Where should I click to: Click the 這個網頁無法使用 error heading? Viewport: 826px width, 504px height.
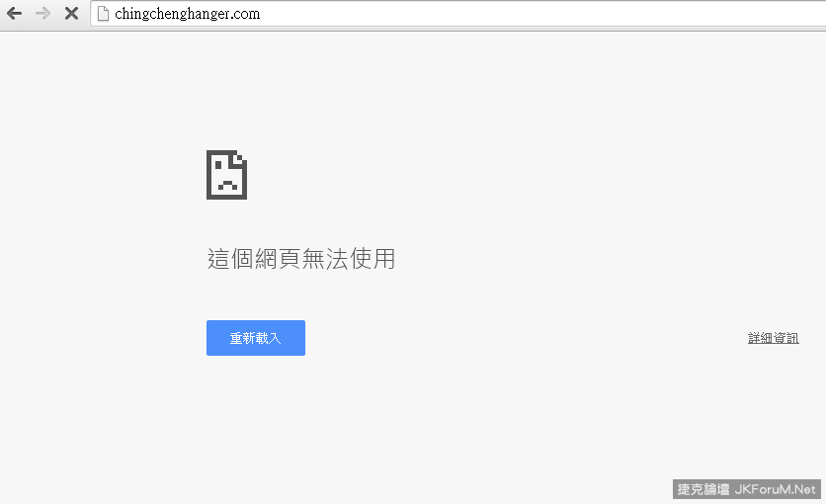click(x=301, y=259)
